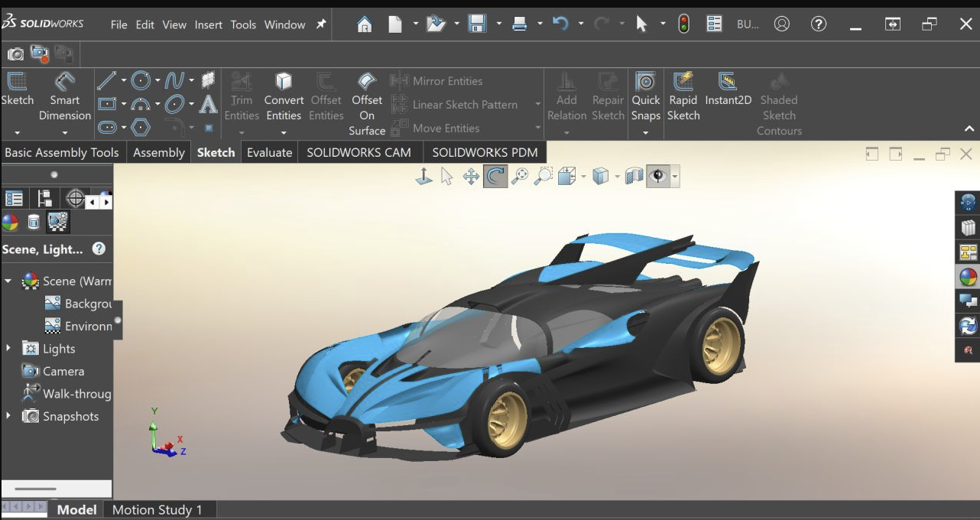Click the Save disk icon
Screen dimensions: 980x520
(x=478, y=24)
